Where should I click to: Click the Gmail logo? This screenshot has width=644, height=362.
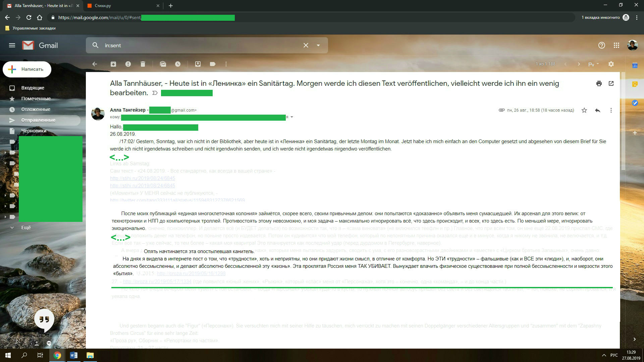pos(40,45)
